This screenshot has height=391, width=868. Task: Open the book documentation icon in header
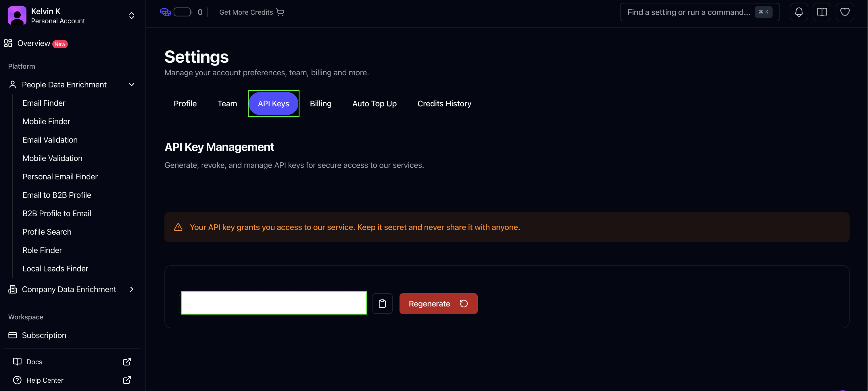(821, 12)
